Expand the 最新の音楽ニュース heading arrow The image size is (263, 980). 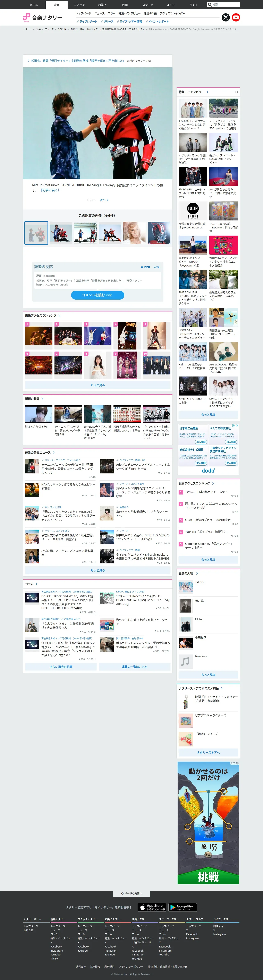[54, 453]
